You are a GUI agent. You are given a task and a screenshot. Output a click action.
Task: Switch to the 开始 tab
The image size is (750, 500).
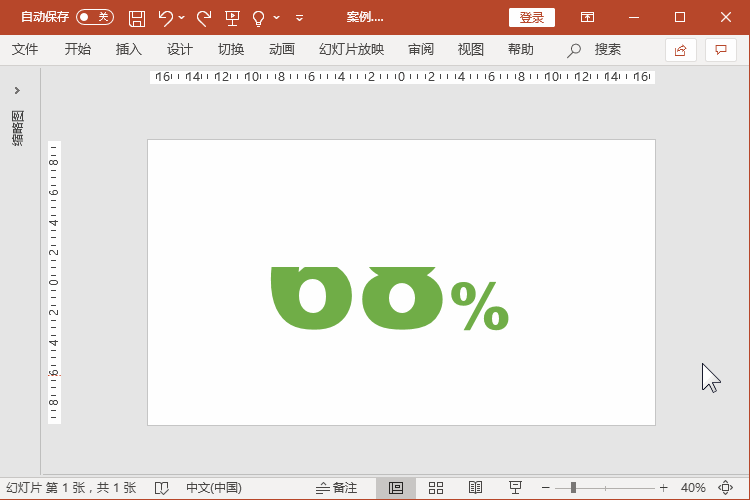77,49
